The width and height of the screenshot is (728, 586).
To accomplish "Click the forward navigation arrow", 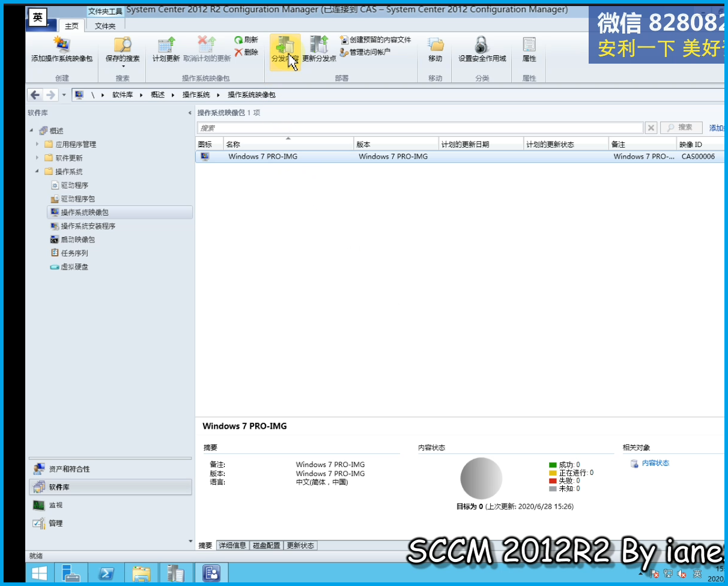I will tap(50, 95).
